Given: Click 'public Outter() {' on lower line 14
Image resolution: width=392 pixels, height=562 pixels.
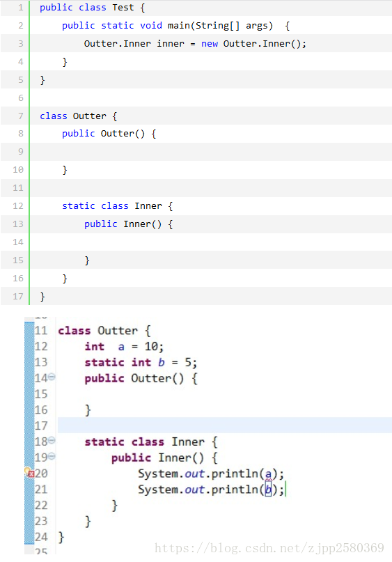Looking at the screenshot, I should (141, 378).
